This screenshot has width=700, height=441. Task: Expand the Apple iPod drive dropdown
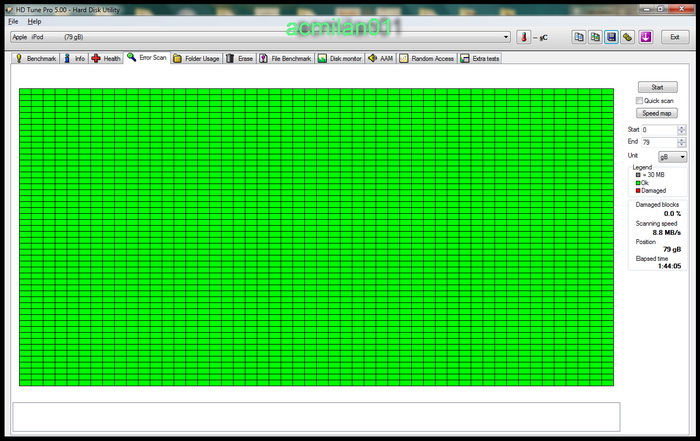506,37
